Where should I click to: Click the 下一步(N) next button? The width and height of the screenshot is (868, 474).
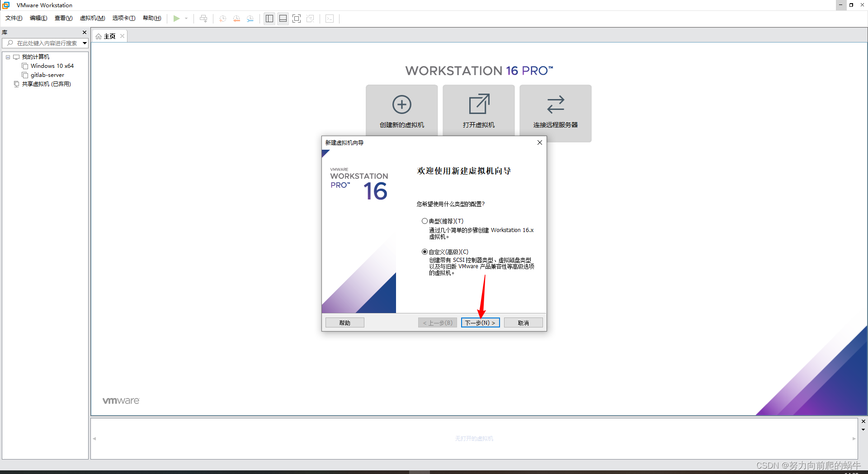point(480,322)
